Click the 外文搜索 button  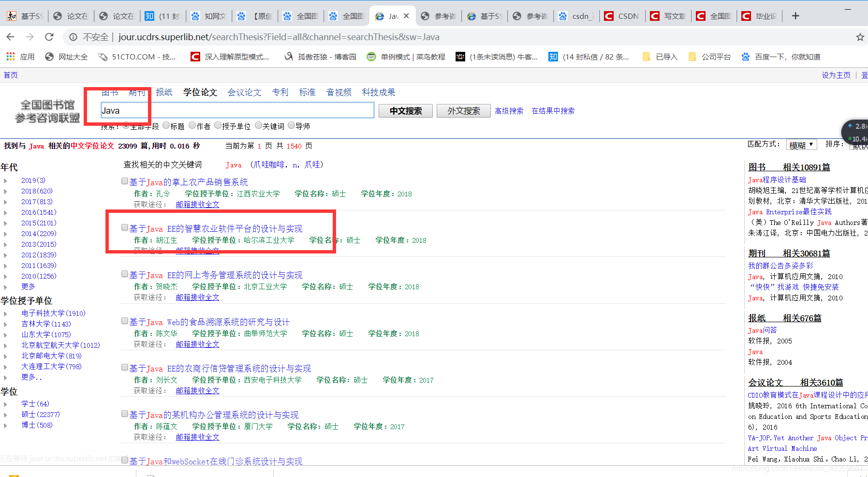tap(464, 111)
